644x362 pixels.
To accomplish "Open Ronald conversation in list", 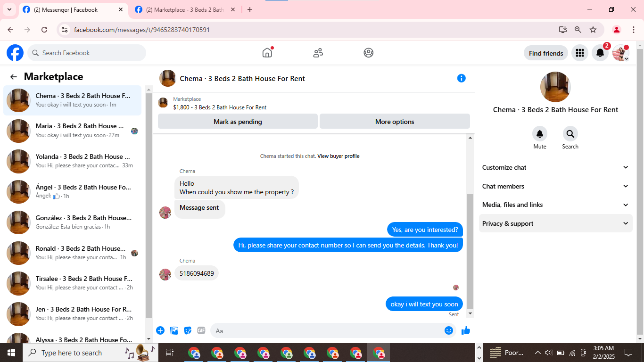I will tap(72, 253).
